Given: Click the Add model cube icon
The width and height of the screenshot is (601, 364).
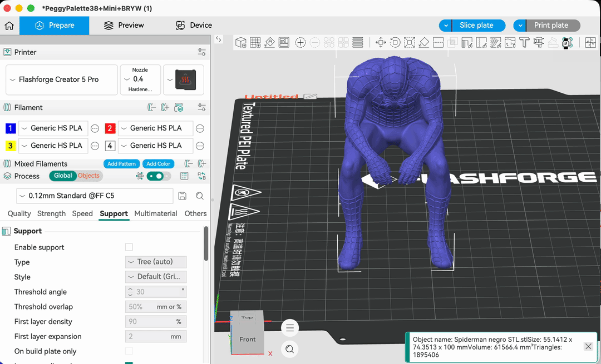Looking at the screenshot, I should coord(241,42).
